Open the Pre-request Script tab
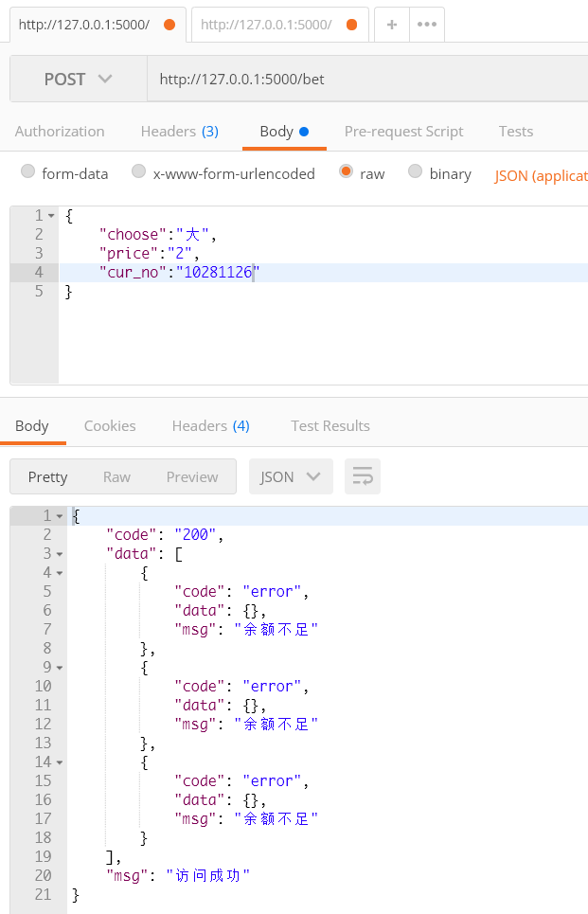 click(x=403, y=132)
